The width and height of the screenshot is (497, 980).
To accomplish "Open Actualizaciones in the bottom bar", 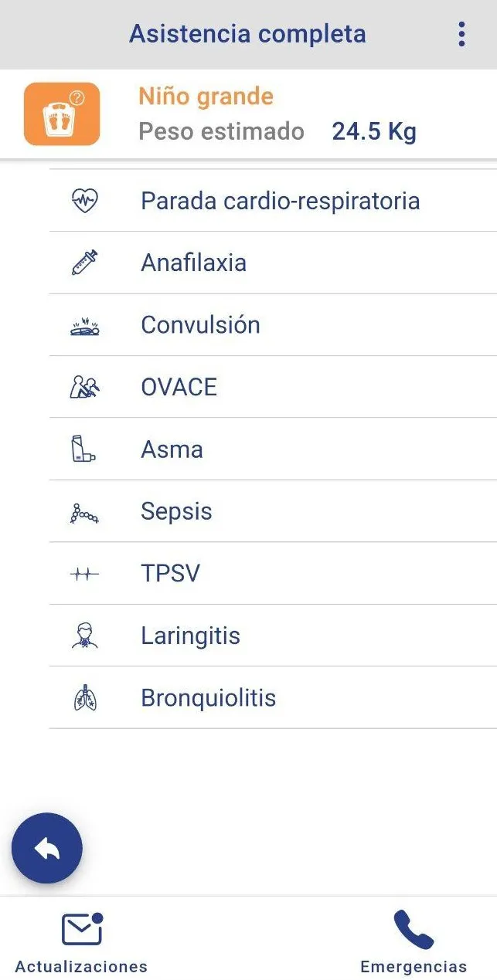I will [81, 942].
